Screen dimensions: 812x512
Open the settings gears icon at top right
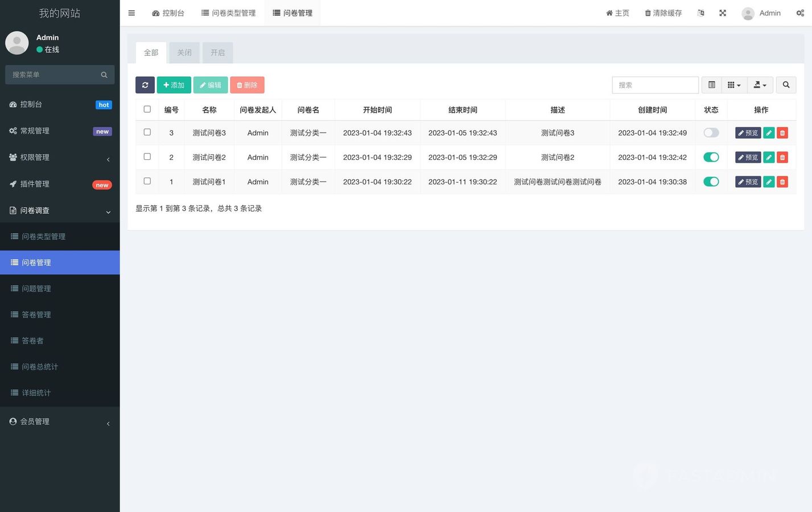pos(800,13)
